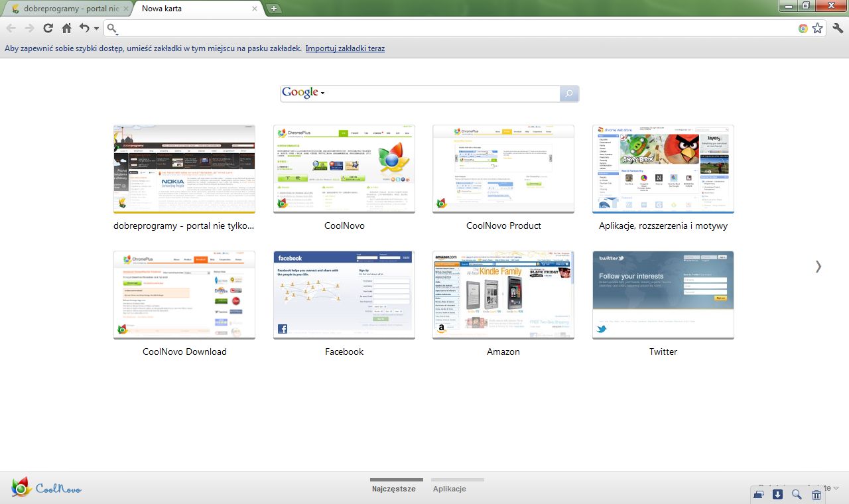
Task: Open the CoolNovo thumbnail
Action: coord(344,168)
